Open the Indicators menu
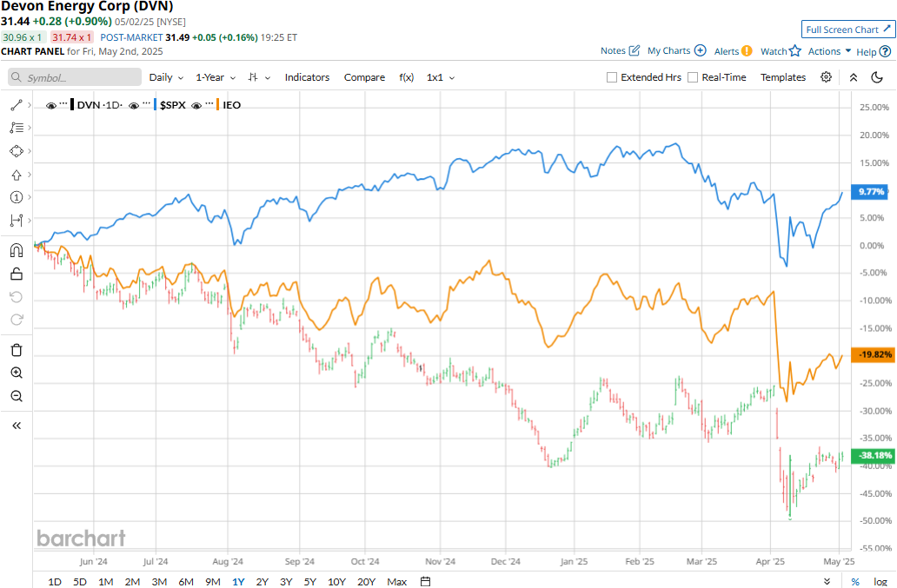897x588 pixels. 307,77
